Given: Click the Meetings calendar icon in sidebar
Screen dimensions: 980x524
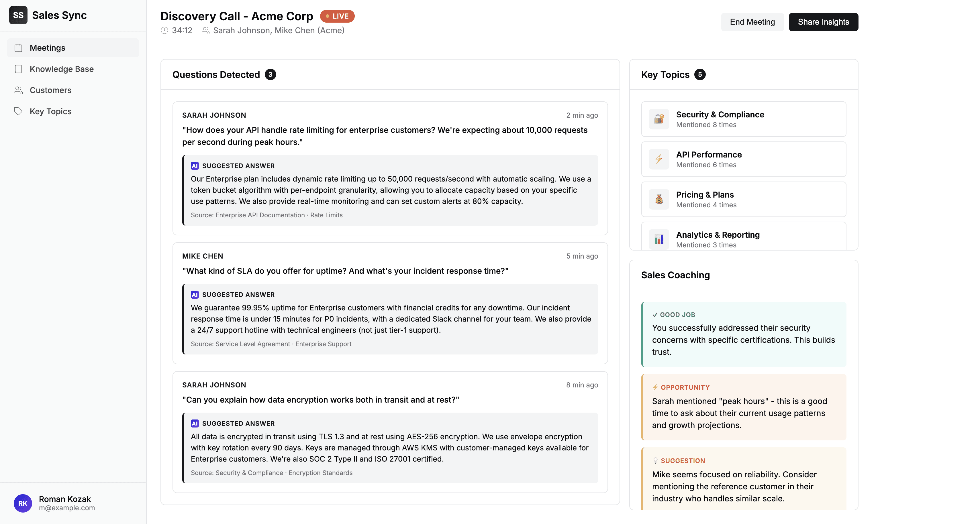Looking at the screenshot, I should pyautogui.click(x=18, y=48).
